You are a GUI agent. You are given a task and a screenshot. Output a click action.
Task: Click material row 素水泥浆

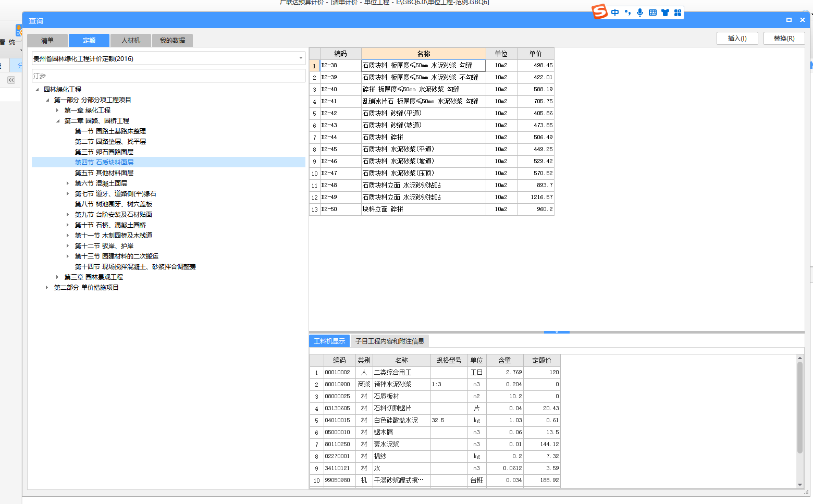click(x=435, y=444)
